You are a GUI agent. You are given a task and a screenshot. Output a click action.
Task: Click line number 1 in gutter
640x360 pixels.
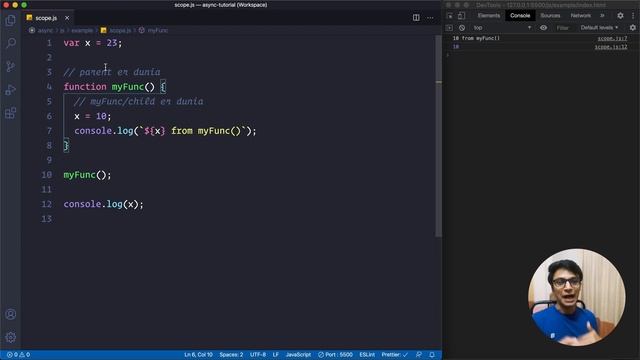coord(49,43)
